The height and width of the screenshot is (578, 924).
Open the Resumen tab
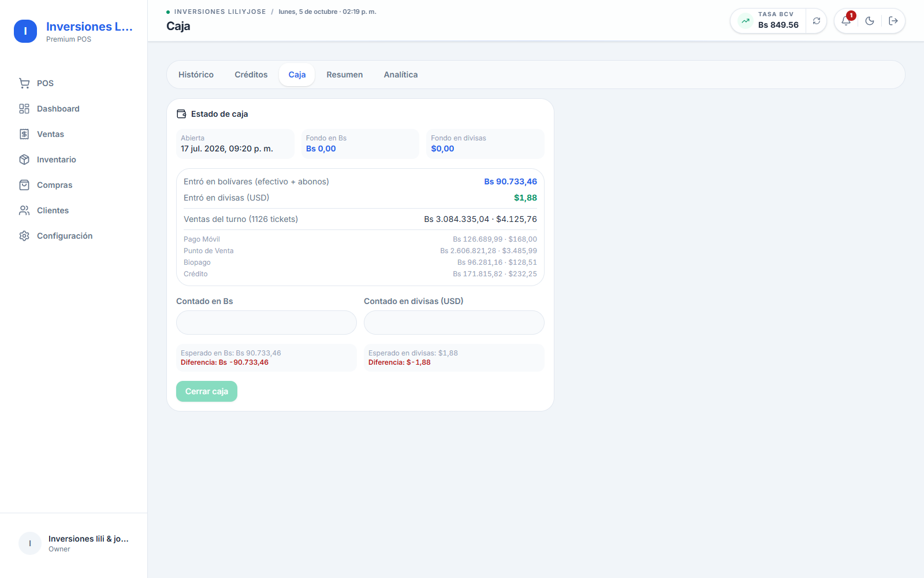[345, 75]
